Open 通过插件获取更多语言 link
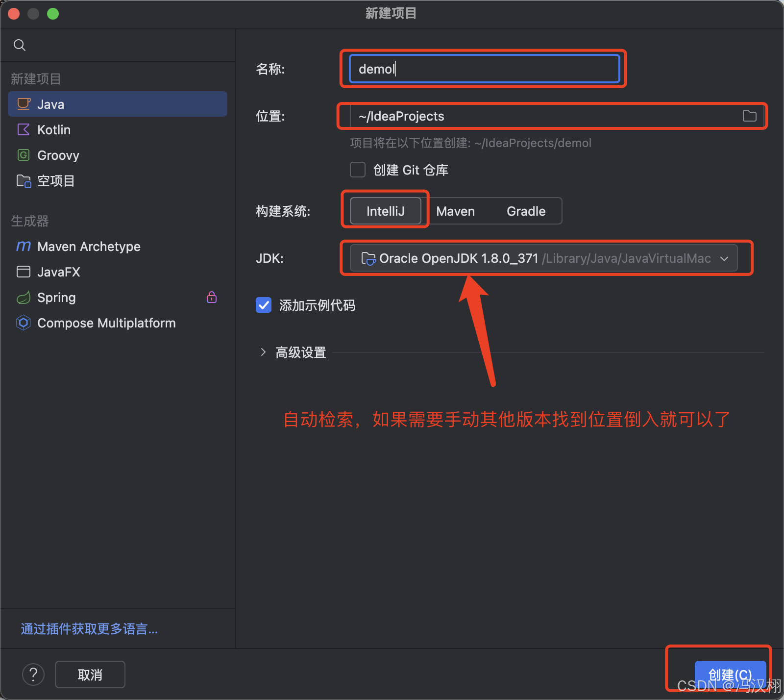This screenshot has width=784, height=700. coord(89,628)
